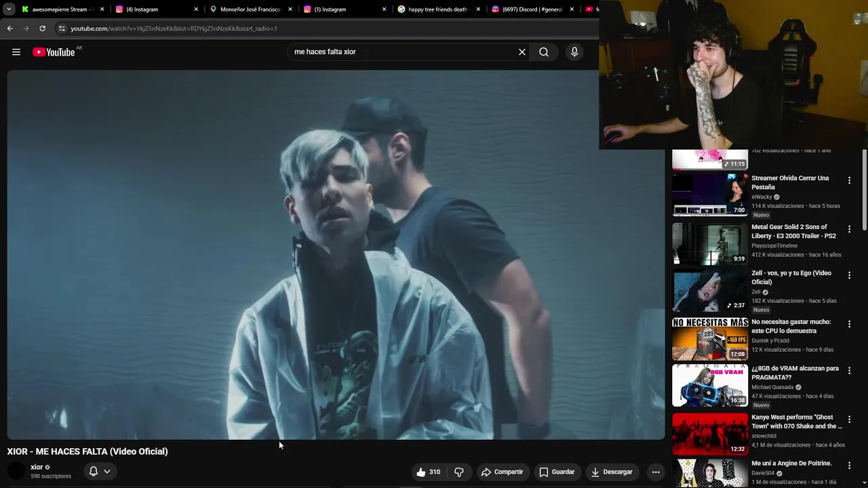Go to the YouTube home logo
Screen dimensions: 868x488
pyautogui.click(x=54, y=52)
